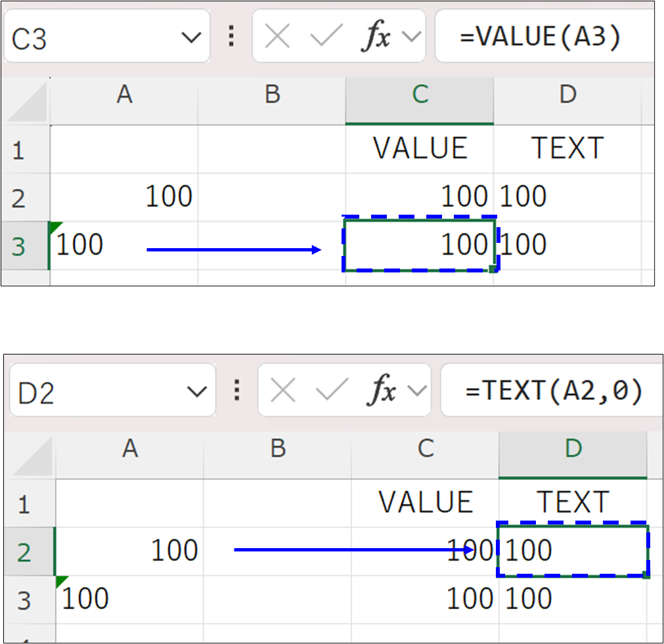
Task: Expand the Name Box dropdown showing C3
Action: (x=191, y=38)
